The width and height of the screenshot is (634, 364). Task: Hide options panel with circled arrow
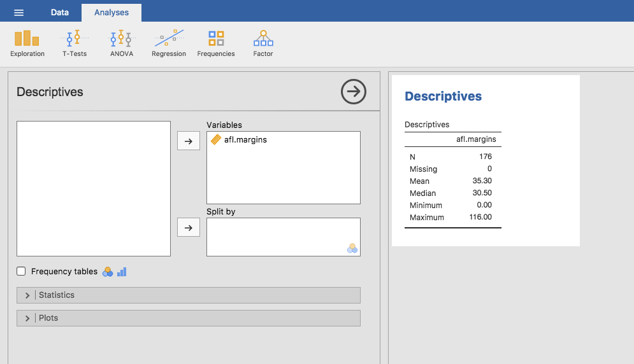coord(354,91)
